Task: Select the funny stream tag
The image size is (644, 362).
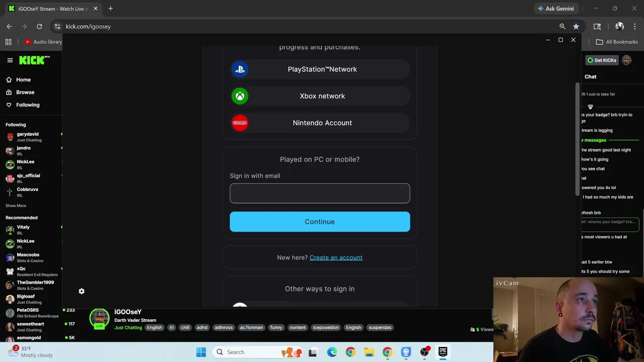Action: point(276,327)
